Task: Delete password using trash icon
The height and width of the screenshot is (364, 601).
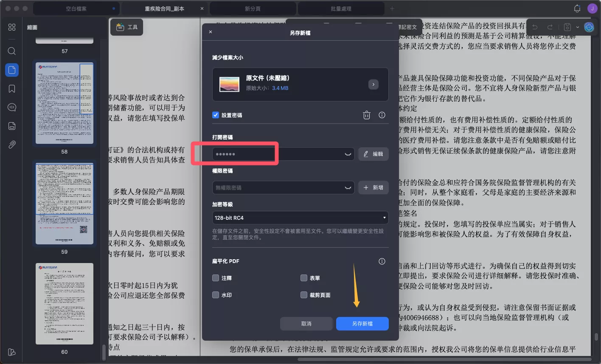Action: point(367,115)
